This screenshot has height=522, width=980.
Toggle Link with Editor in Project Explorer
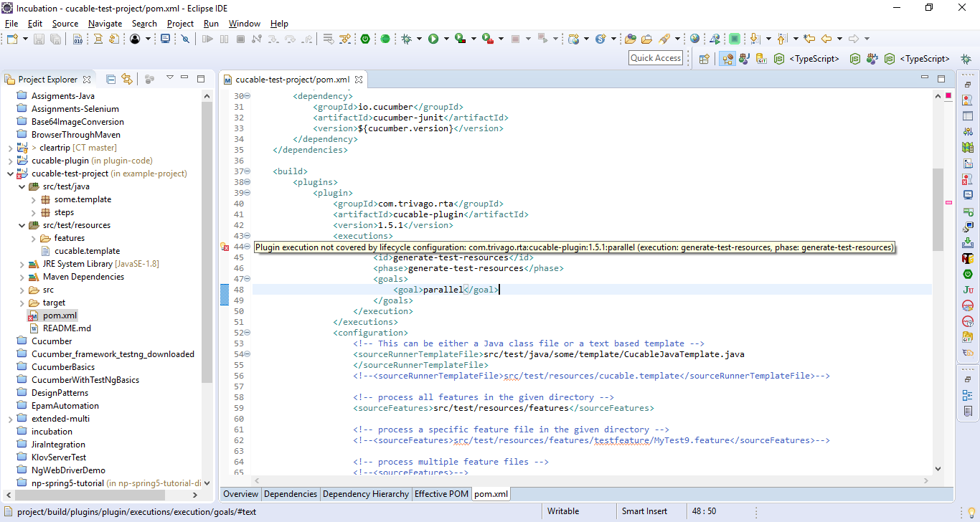(x=127, y=79)
